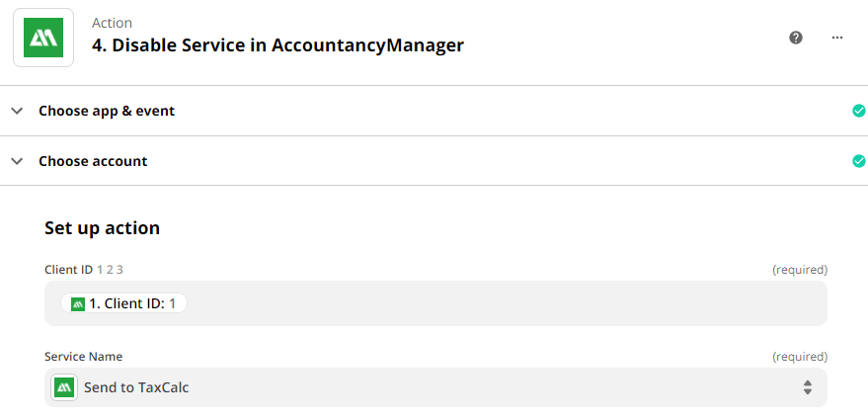Click the Set up action heading
Image resolution: width=868 pixels, height=419 pixels.
point(102,228)
